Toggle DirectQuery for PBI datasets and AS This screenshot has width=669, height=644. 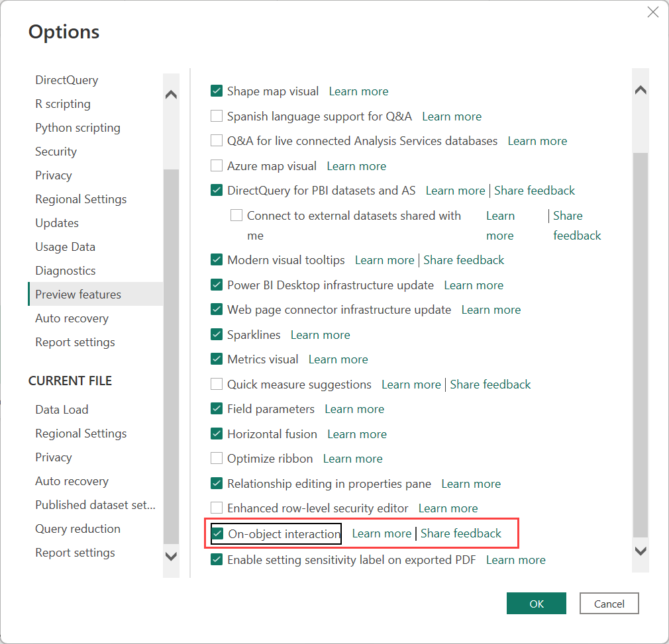[217, 190]
